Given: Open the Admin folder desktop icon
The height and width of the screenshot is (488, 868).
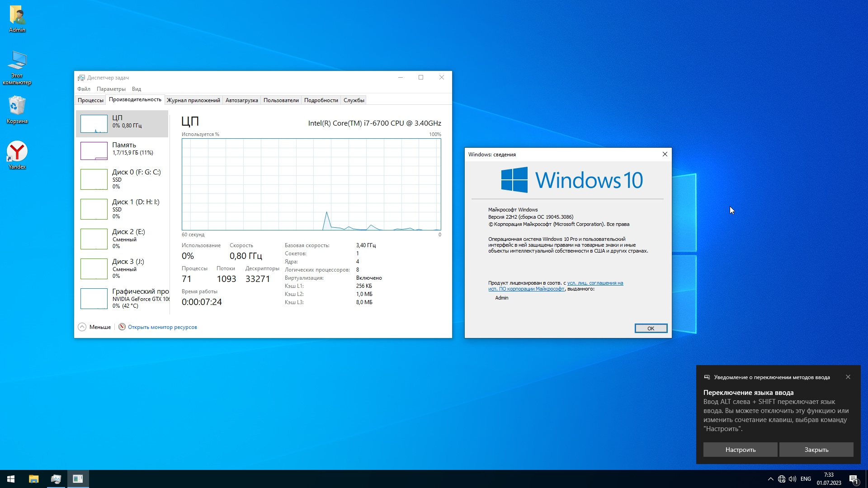Looking at the screenshot, I should tap(17, 15).
